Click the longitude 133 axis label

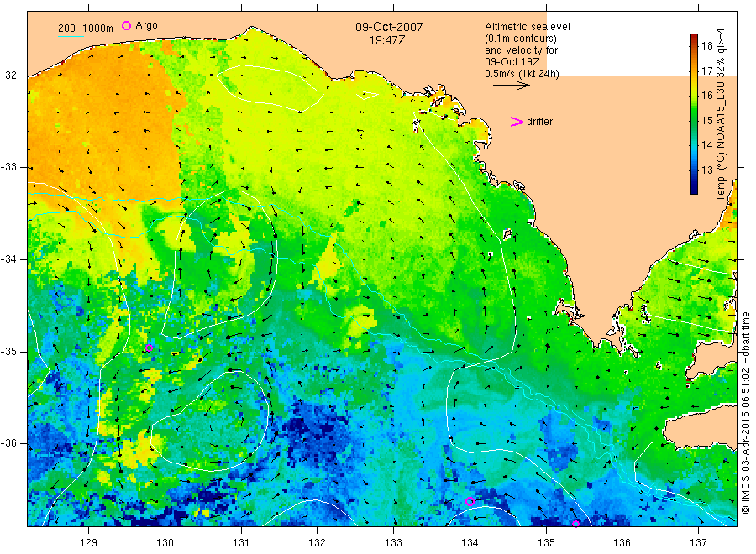(393, 543)
